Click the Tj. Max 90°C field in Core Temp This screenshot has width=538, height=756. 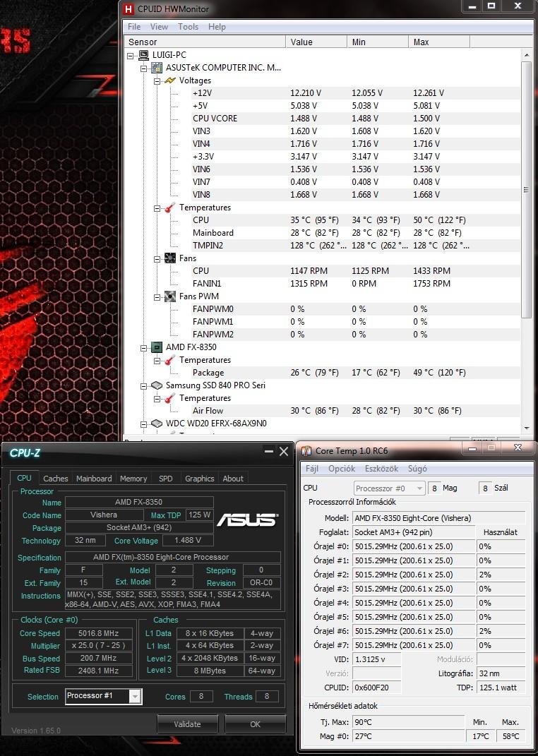[408, 722]
